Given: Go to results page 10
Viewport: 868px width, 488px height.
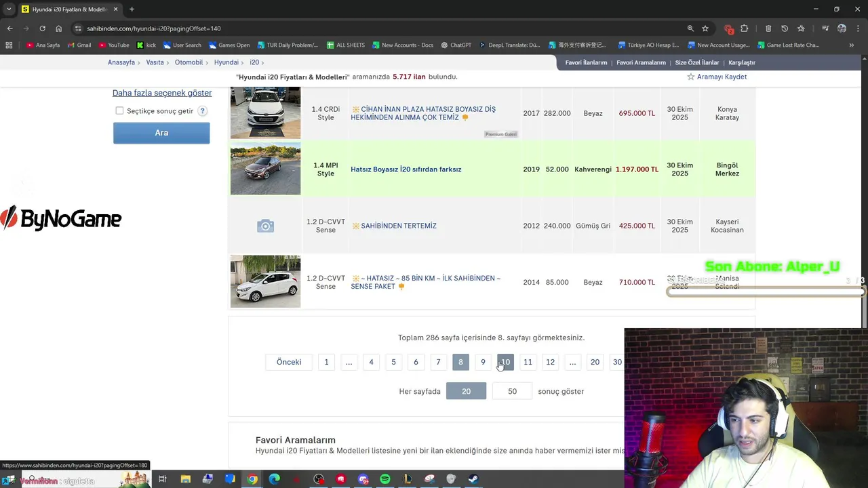Looking at the screenshot, I should tap(505, 362).
